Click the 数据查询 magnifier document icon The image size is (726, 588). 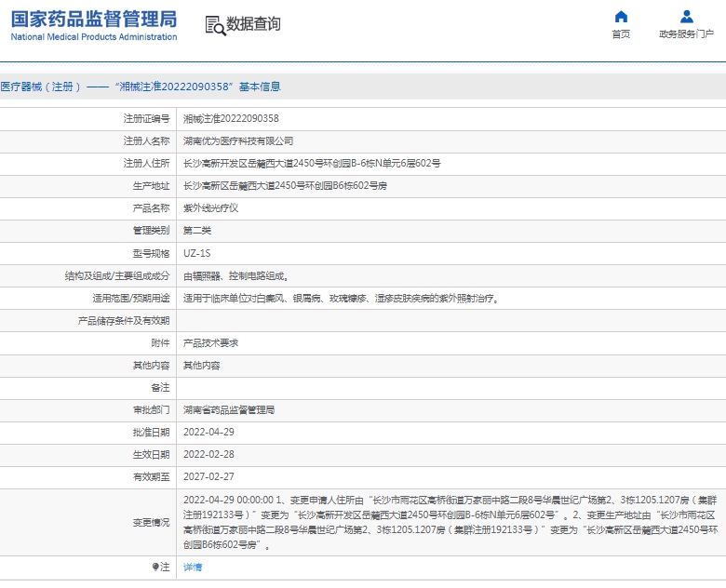click(214, 25)
